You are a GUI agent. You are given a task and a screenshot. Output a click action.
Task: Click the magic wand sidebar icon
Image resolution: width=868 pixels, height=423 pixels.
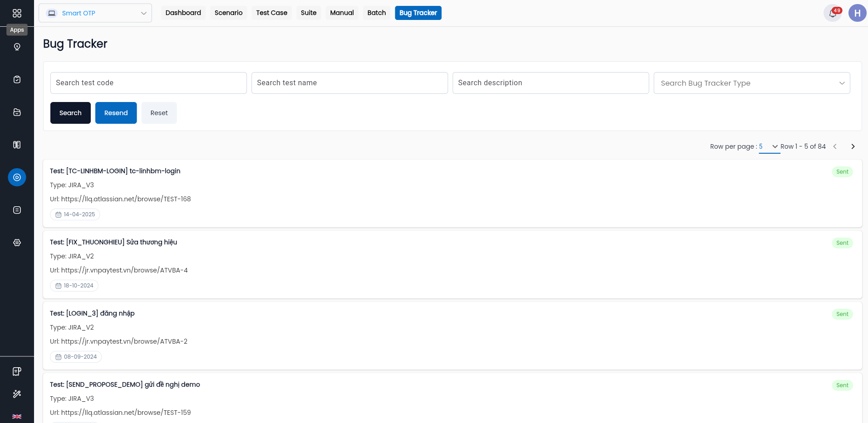(x=17, y=394)
